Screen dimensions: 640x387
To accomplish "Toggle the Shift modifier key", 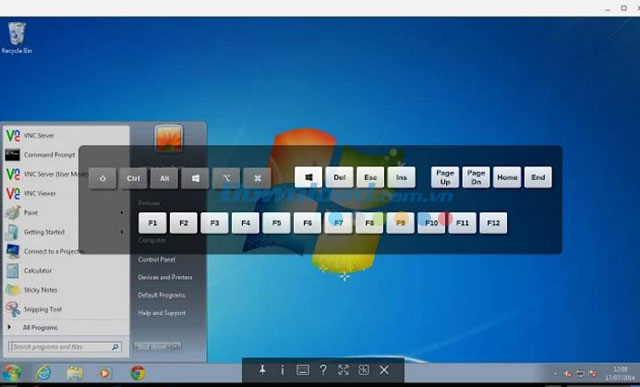I will 102,178.
